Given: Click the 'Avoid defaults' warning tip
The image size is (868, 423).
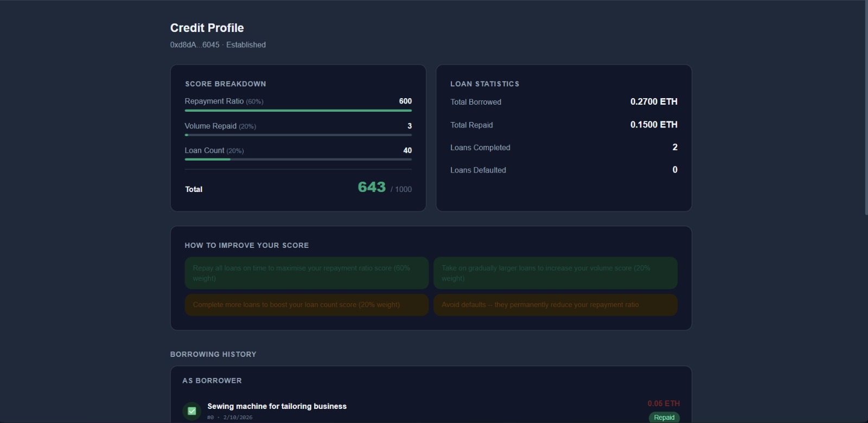Looking at the screenshot, I should coord(555,305).
